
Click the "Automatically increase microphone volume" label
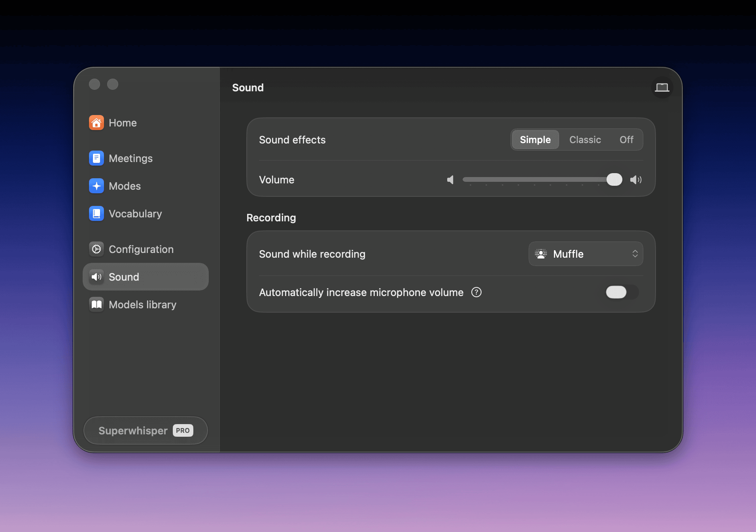[x=361, y=292]
